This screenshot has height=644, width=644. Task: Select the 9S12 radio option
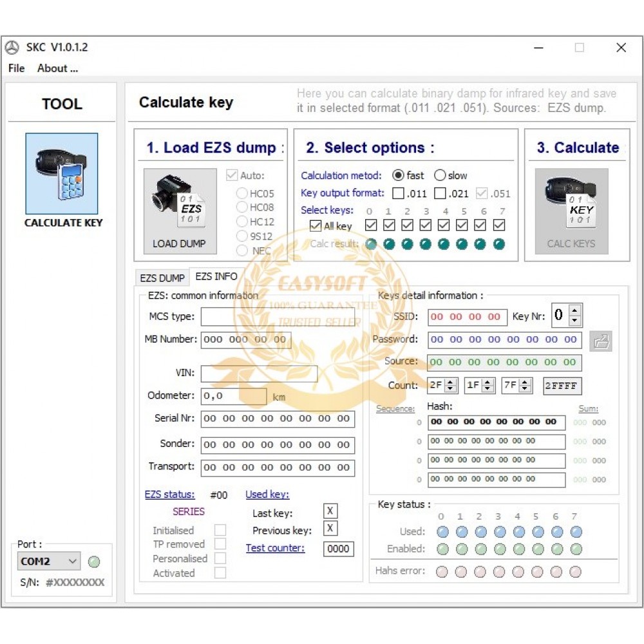pos(242,236)
